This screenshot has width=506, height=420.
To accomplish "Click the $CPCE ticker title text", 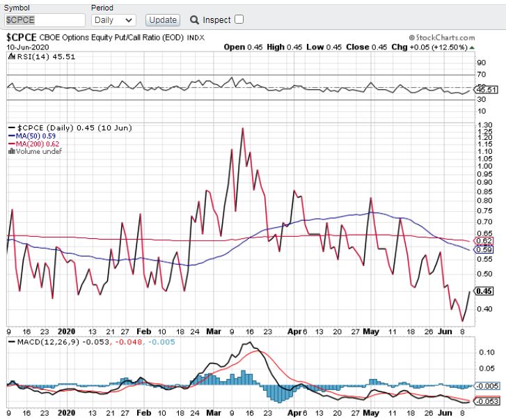I will (22, 38).
